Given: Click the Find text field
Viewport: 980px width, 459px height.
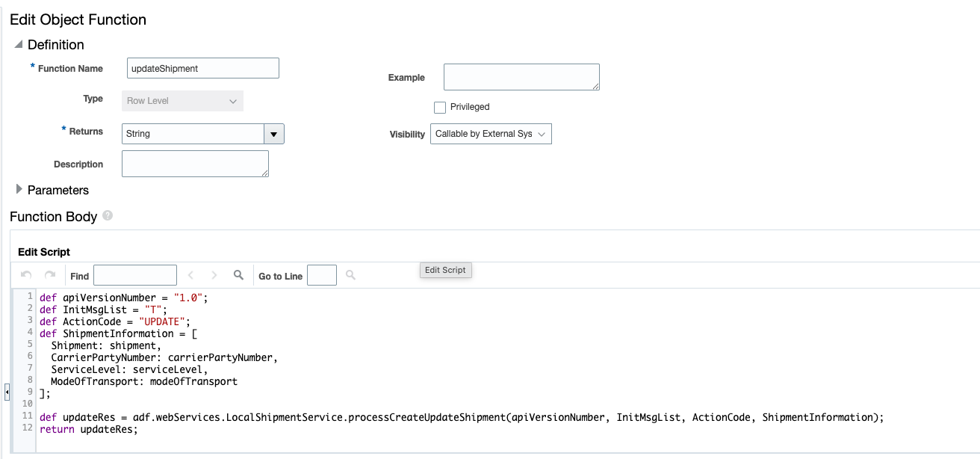Looking at the screenshot, I should [134, 275].
